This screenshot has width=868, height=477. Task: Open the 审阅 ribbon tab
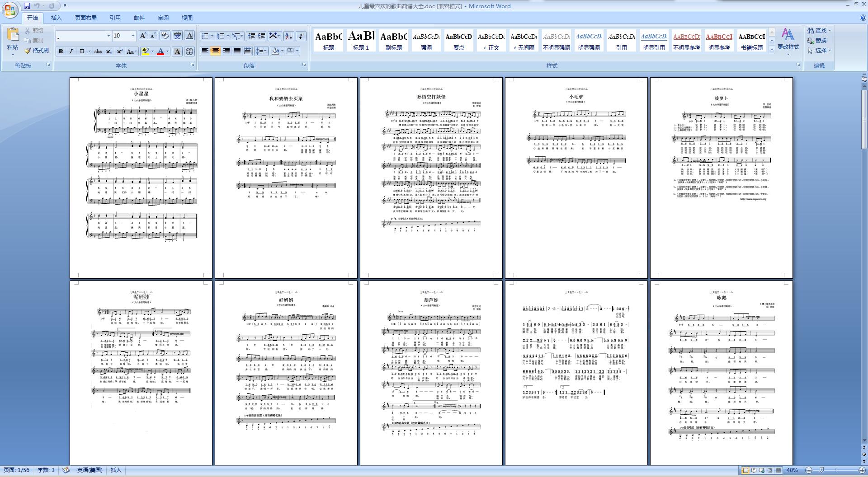[163, 18]
